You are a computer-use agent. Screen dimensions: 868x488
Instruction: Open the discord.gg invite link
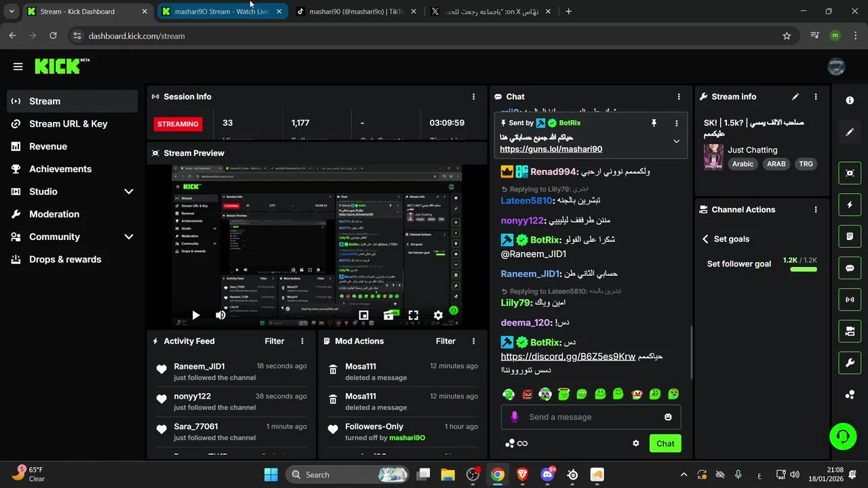(568, 357)
